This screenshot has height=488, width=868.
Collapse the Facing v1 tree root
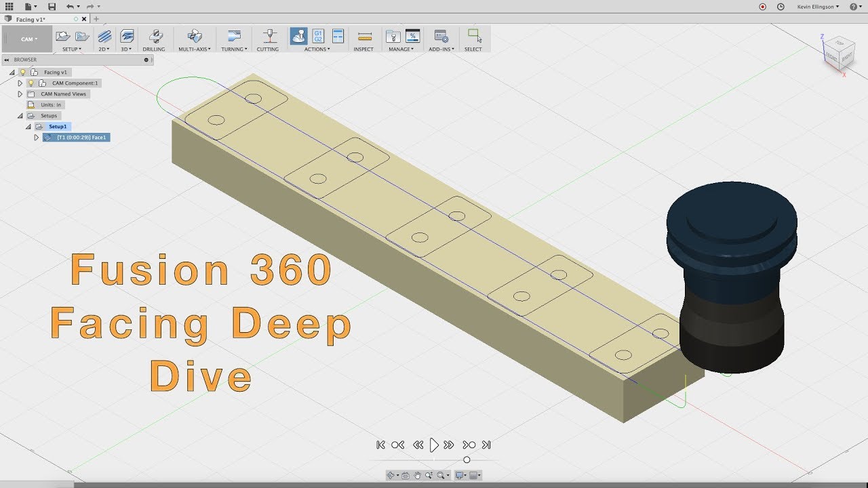[12, 72]
